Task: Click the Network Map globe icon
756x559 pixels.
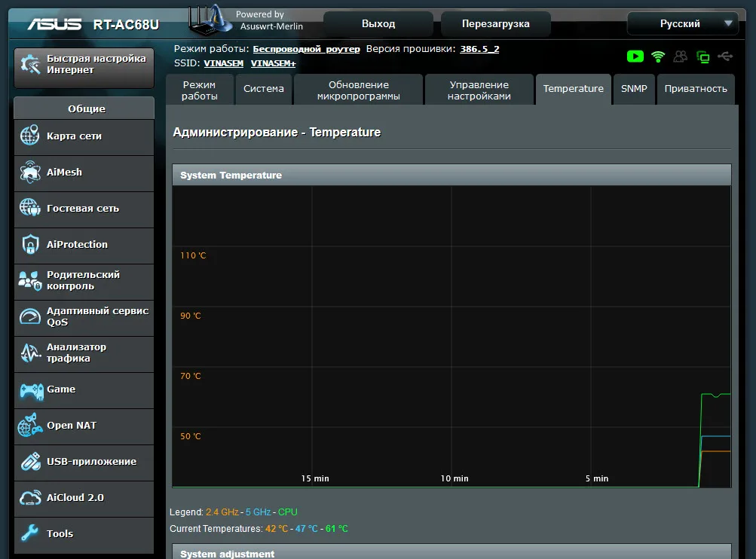Action: point(30,136)
